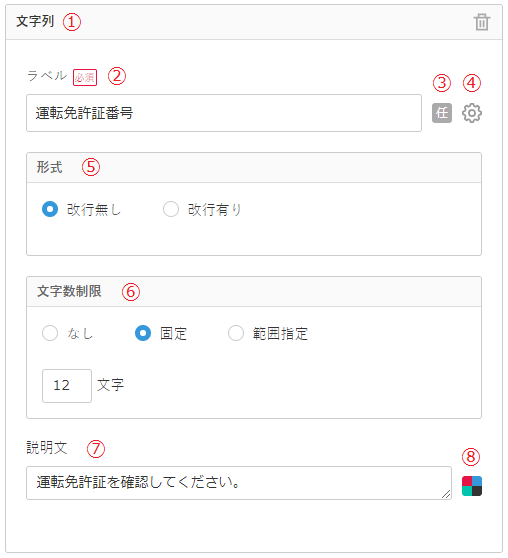
Task: Click the 形式 section header
Action: click(x=254, y=168)
